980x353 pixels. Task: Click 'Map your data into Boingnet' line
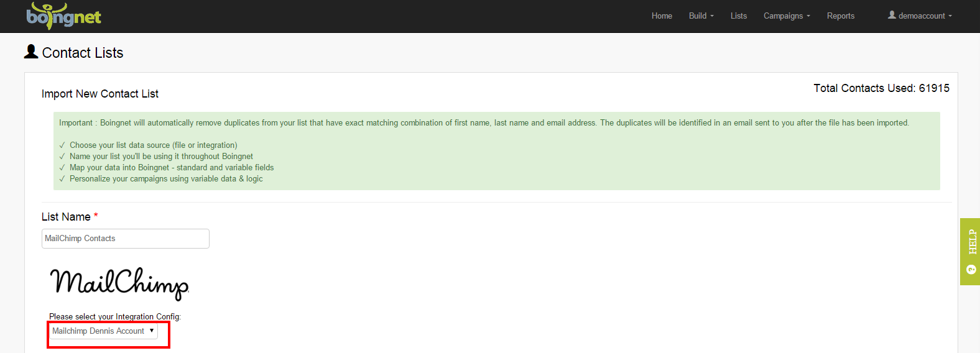[172, 168]
